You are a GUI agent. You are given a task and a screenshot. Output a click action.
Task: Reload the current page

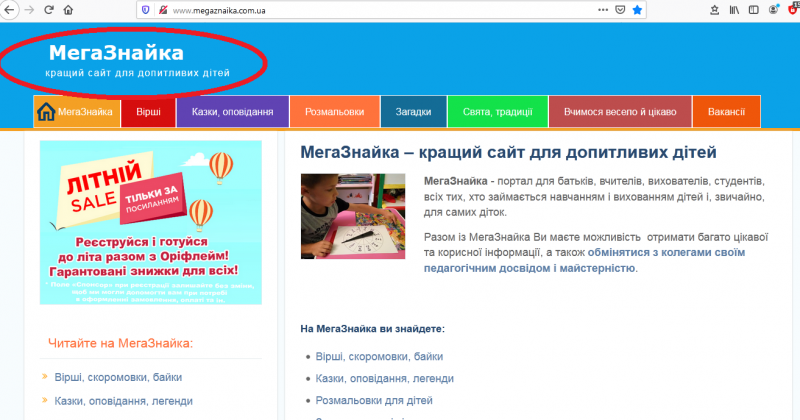pos(48,9)
